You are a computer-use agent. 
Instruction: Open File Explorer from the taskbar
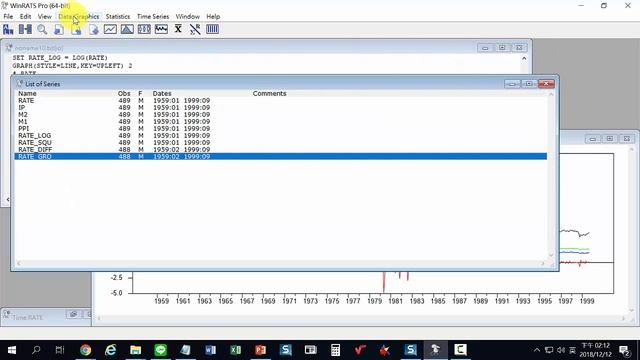coord(136,350)
